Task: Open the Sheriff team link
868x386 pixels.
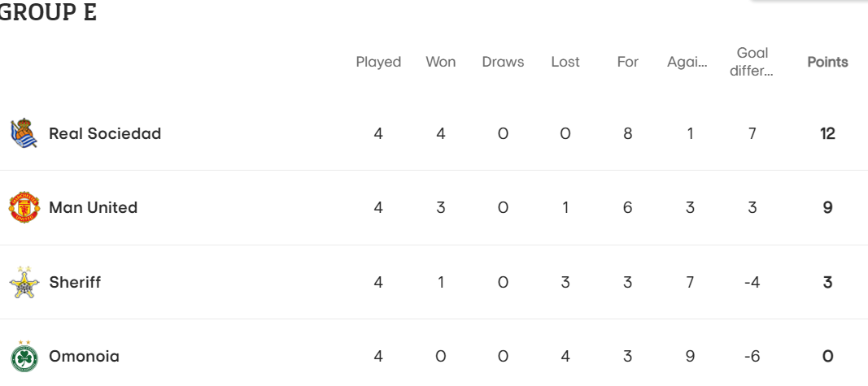Action: pos(75,282)
